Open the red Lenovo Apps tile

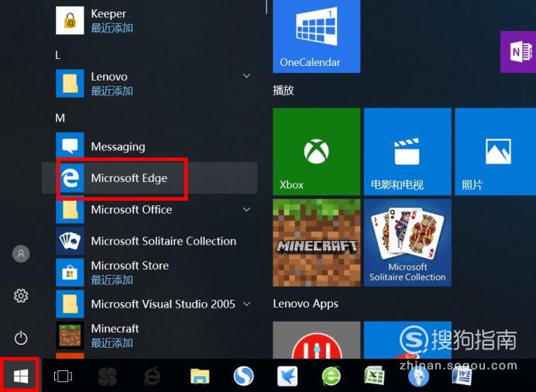click(x=316, y=340)
